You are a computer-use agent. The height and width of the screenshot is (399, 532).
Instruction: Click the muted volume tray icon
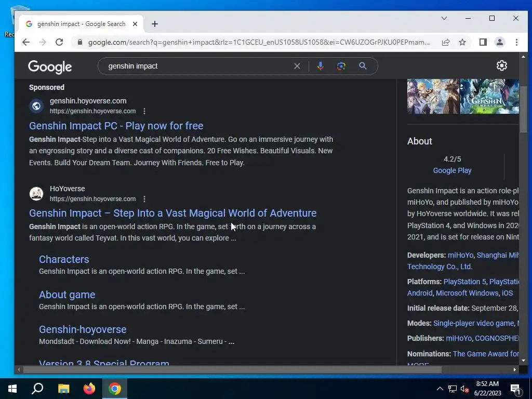(x=465, y=389)
